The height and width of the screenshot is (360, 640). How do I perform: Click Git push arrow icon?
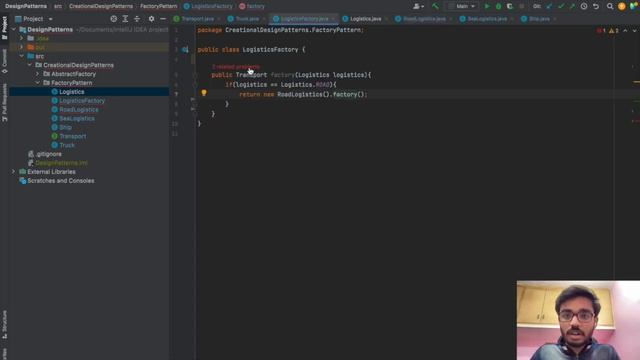572,6
